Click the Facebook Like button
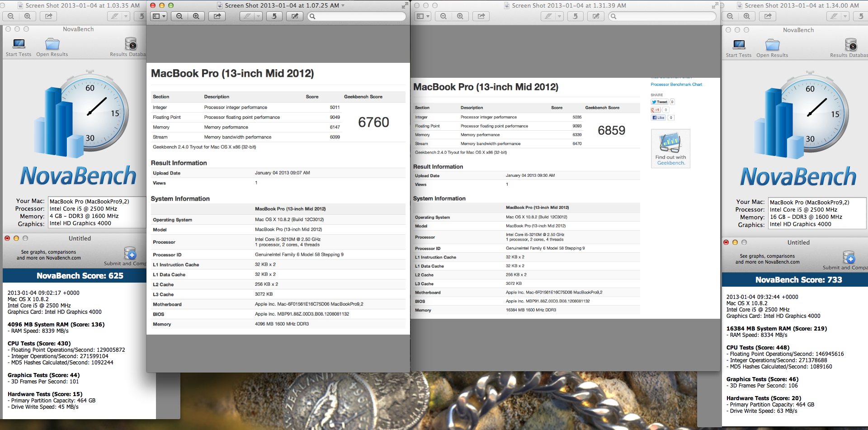Viewport: 868px width, 430px height. (658, 118)
